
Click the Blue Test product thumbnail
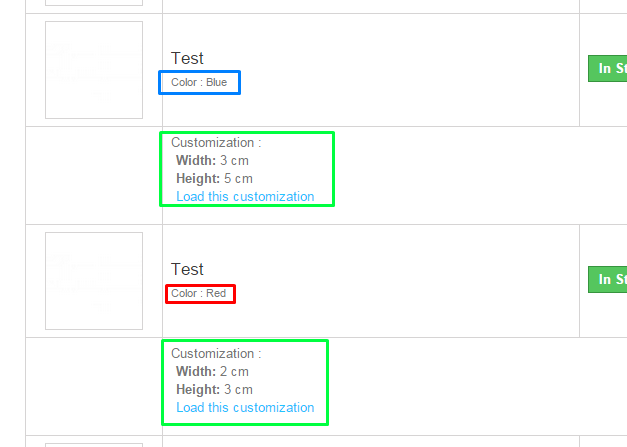94,70
